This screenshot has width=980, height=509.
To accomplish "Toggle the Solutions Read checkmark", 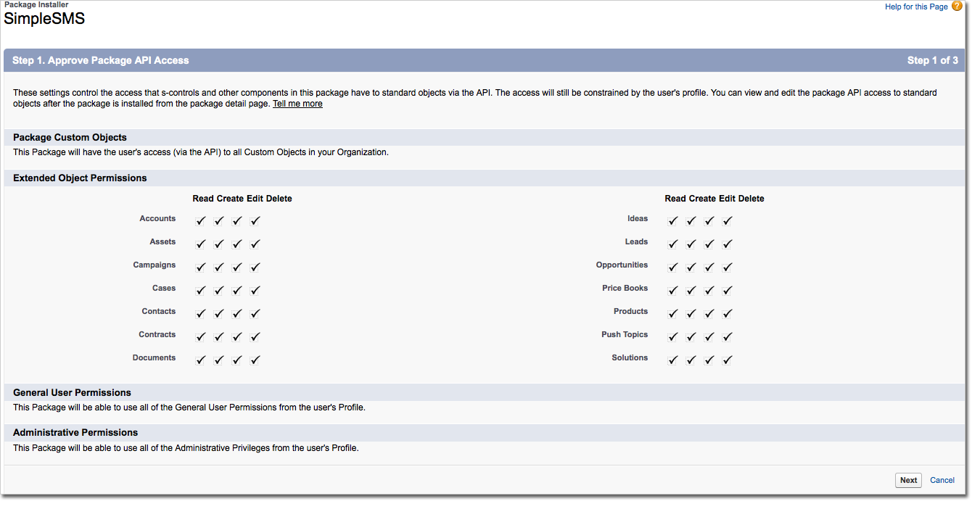I will pos(673,360).
